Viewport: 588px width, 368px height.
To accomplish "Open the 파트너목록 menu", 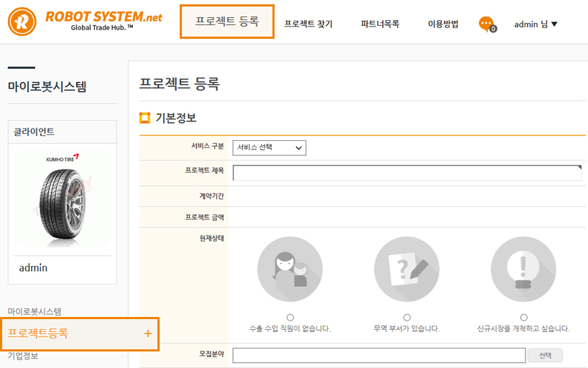I will 380,24.
